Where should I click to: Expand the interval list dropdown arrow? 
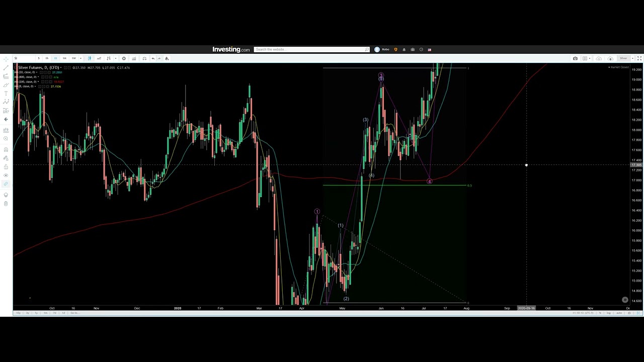tap(80, 58)
